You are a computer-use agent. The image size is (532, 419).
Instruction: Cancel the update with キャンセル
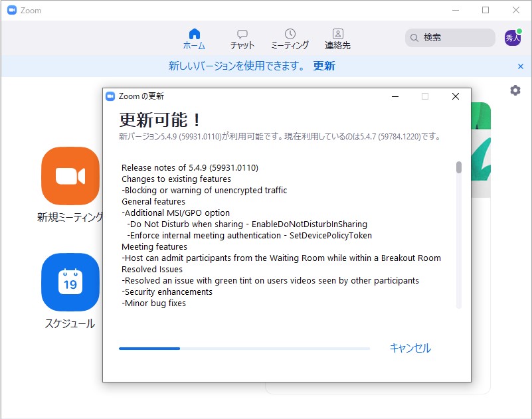tap(410, 348)
